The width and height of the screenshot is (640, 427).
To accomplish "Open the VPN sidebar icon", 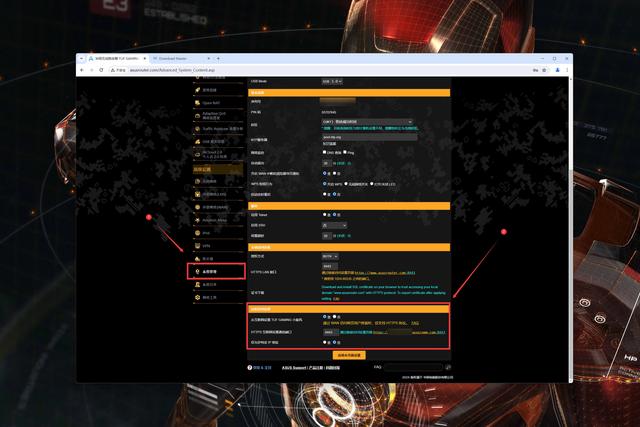I will point(198,246).
